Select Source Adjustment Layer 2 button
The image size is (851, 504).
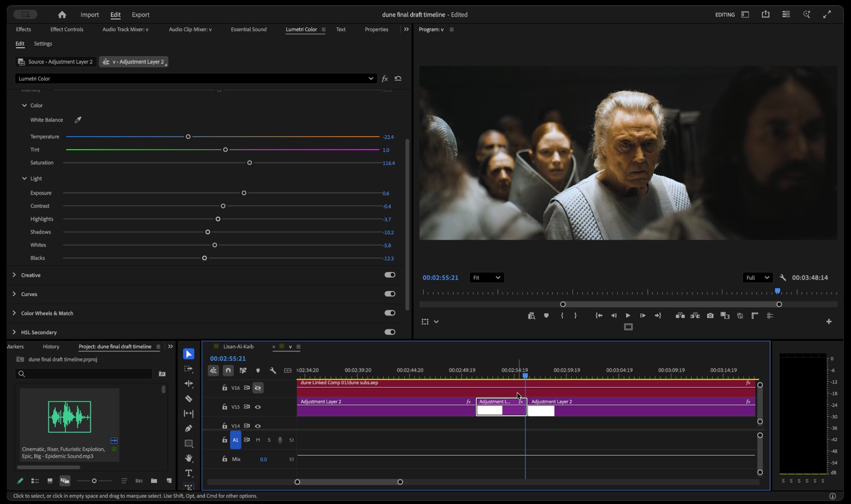click(56, 62)
